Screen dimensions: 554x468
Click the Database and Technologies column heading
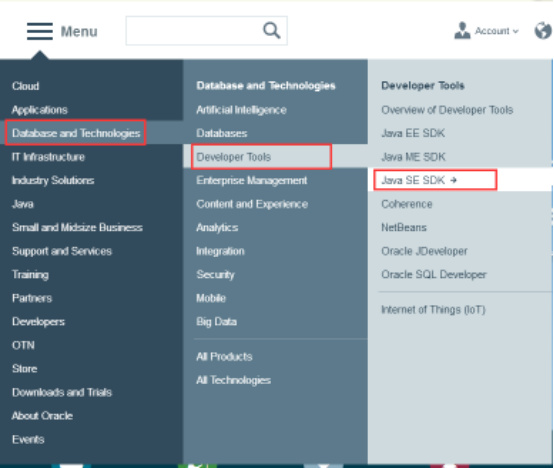[x=266, y=86]
